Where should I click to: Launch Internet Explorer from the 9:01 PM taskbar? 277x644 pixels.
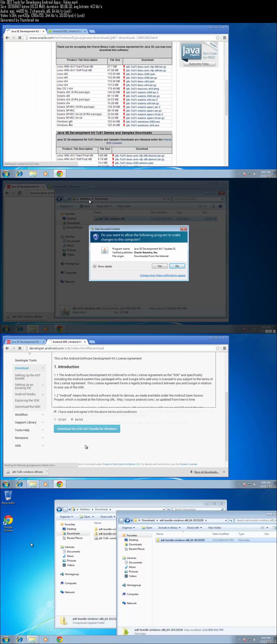[x=19, y=174]
